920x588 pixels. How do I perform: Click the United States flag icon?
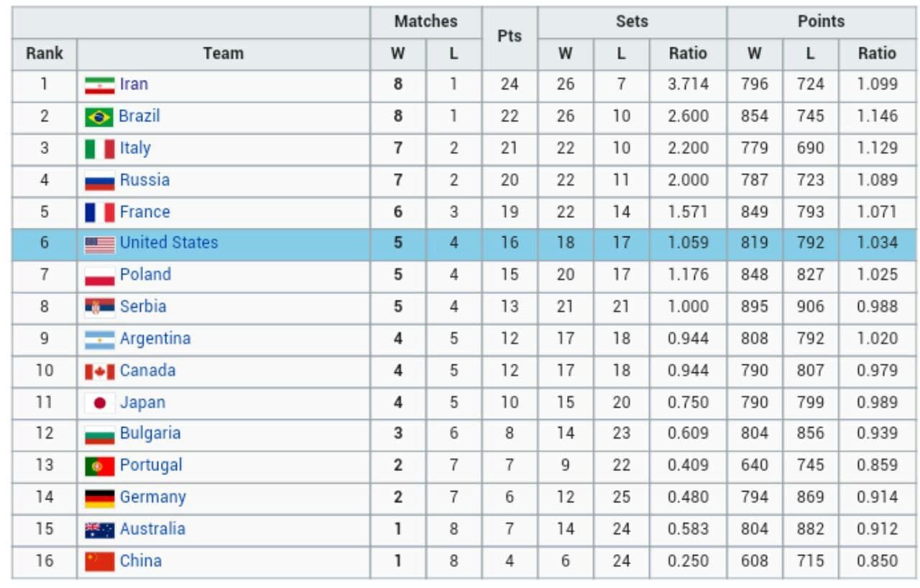(99, 244)
